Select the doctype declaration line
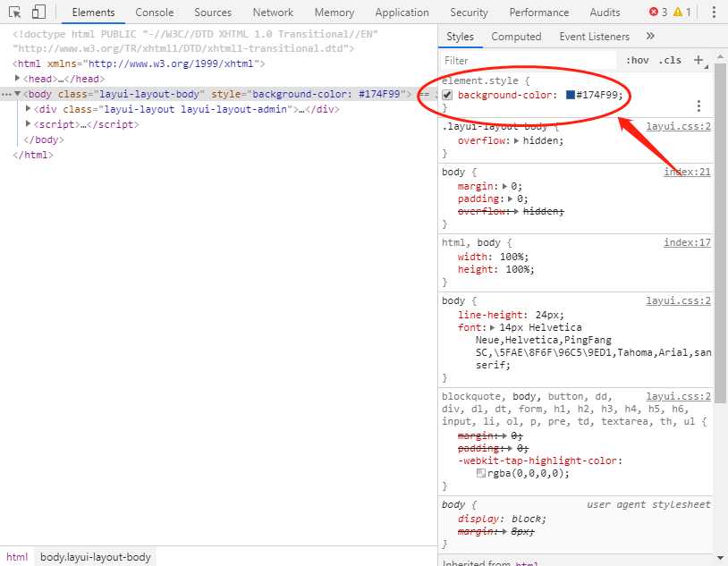Image resolution: width=728 pixels, height=566 pixels. pyautogui.click(x=195, y=41)
